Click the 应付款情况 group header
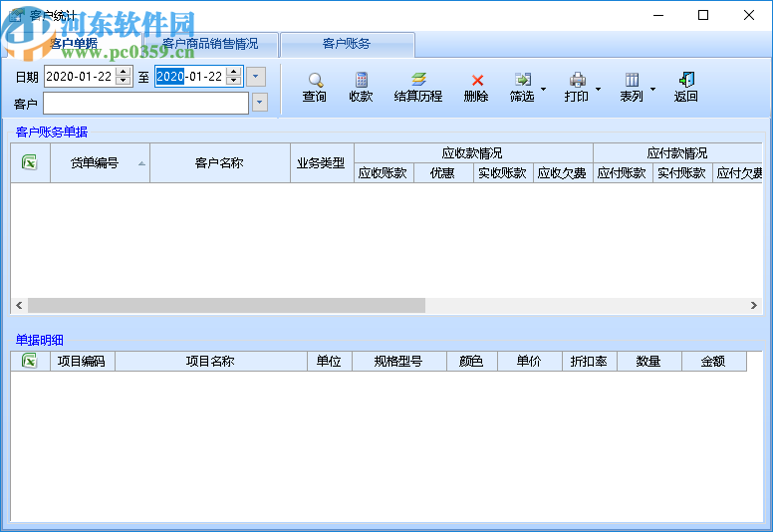Image resolution: width=773 pixels, height=532 pixels. [677, 153]
